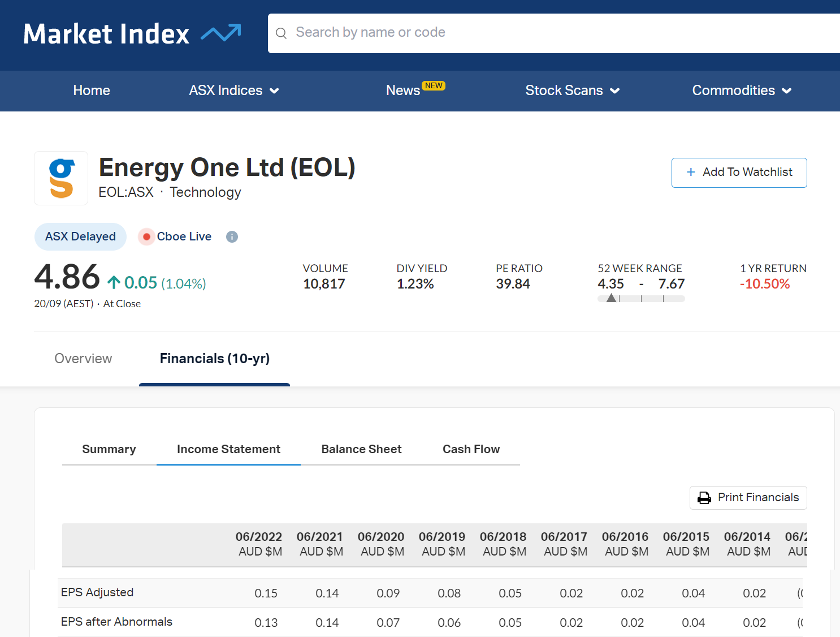Click the share price 4.86
This screenshot has height=637, width=840.
point(67,277)
